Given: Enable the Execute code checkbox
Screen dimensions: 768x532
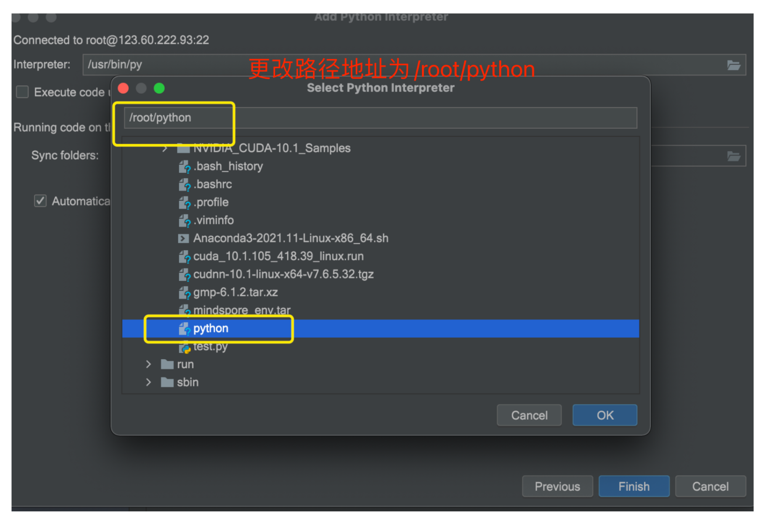Looking at the screenshot, I should (x=22, y=92).
